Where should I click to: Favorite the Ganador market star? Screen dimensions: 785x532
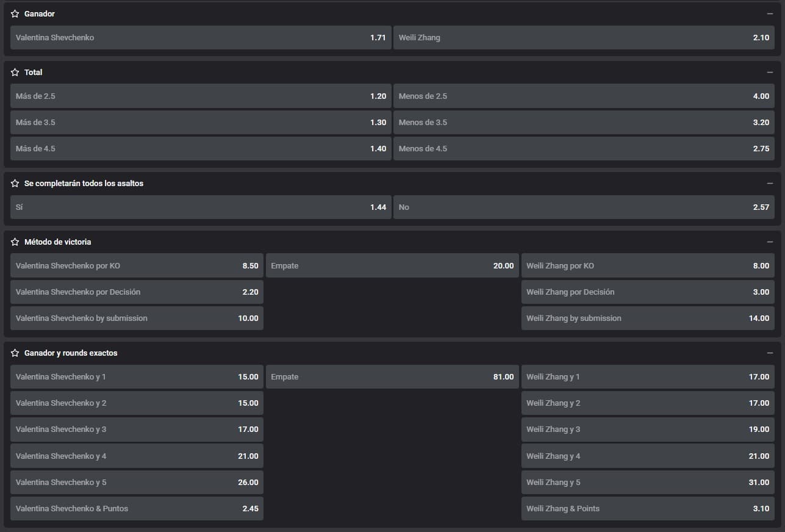click(x=15, y=13)
